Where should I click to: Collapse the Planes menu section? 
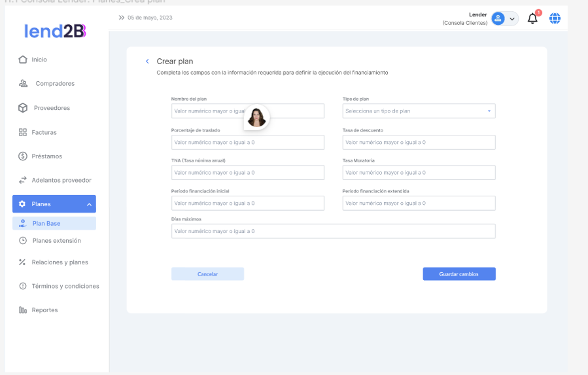(89, 204)
